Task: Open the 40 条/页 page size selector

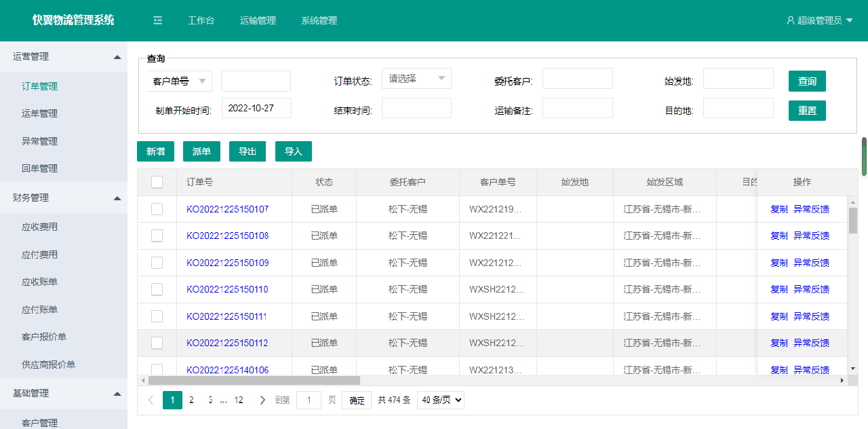Action: tap(441, 400)
